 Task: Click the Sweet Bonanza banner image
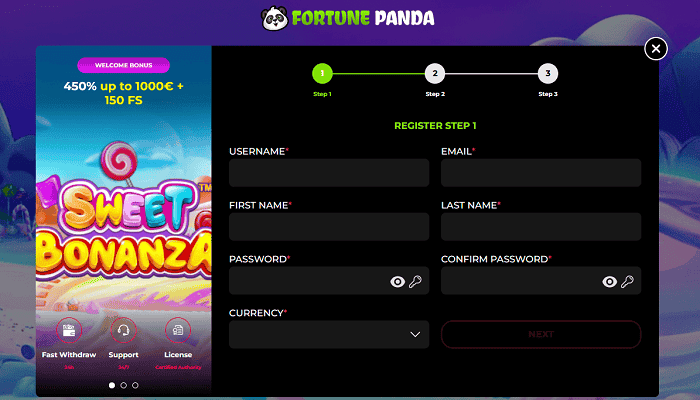click(123, 220)
